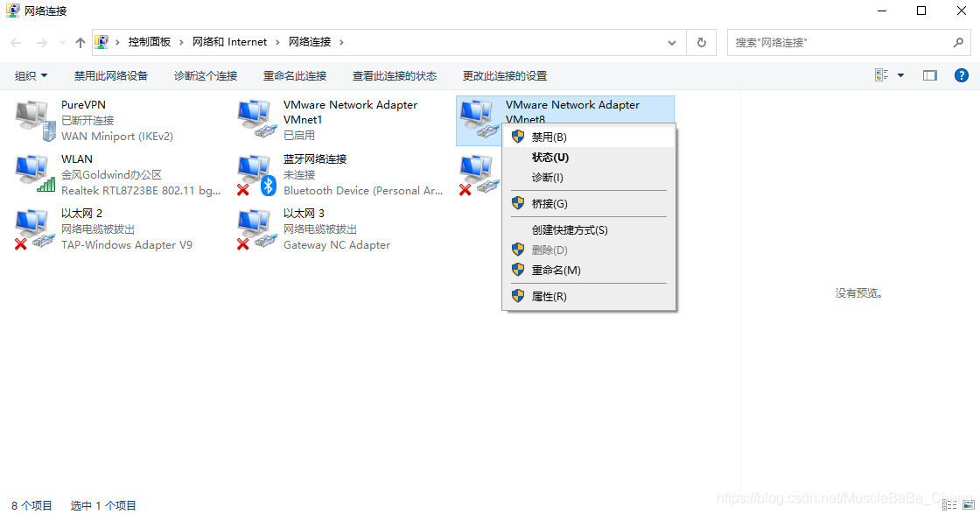Select the adapter icon partly hidden behind menu

pos(479,174)
